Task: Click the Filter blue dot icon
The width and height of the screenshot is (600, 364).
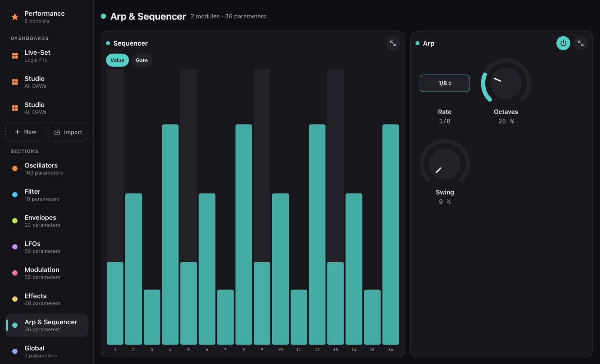Action: pos(15,195)
